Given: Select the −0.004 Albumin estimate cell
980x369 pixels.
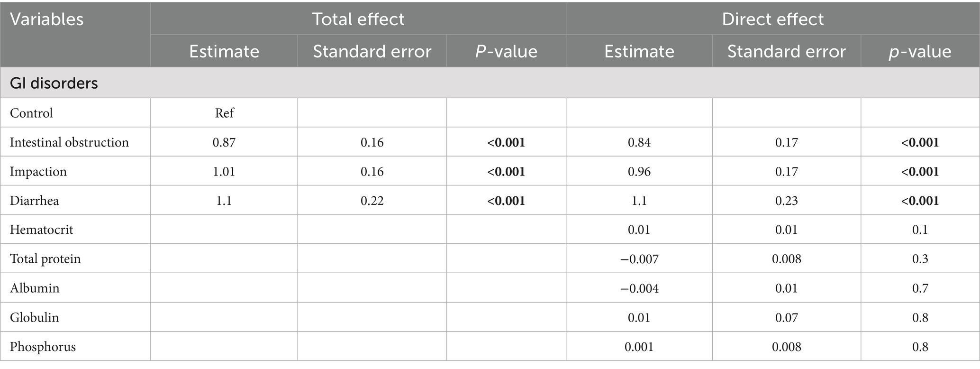Looking at the screenshot, I should (x=639, y=288).
